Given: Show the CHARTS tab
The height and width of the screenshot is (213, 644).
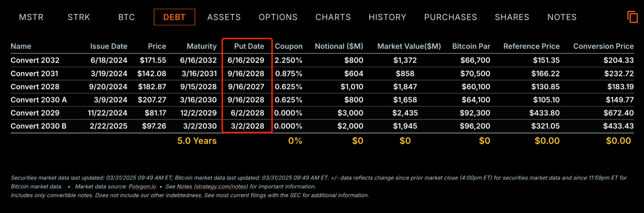Looking at the screenshot, I should [333, 17].
